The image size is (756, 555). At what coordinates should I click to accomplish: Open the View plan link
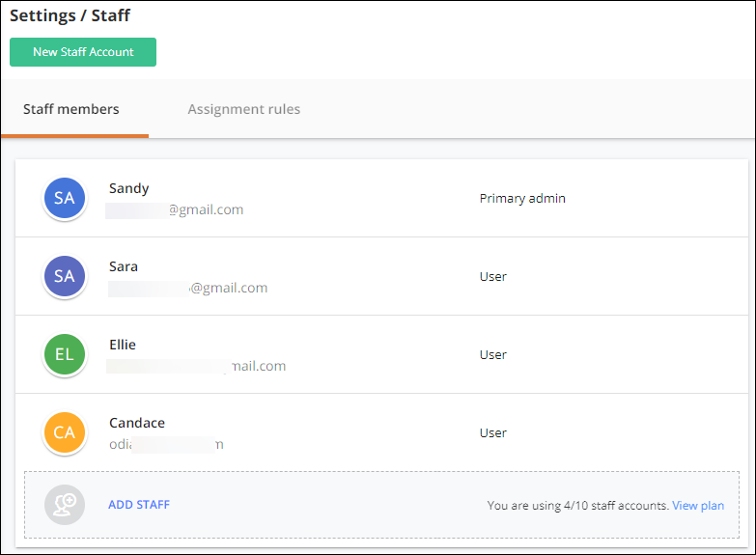point(698,506)
